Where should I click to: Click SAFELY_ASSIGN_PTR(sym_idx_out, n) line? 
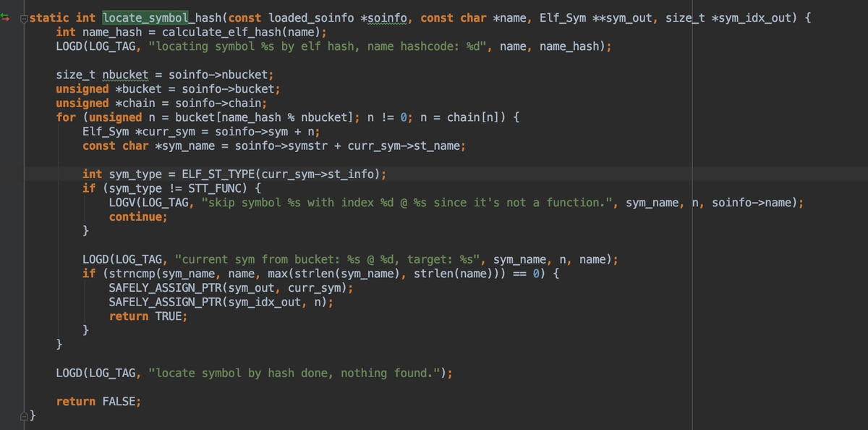pyautogui.click(x=221, y=302)
